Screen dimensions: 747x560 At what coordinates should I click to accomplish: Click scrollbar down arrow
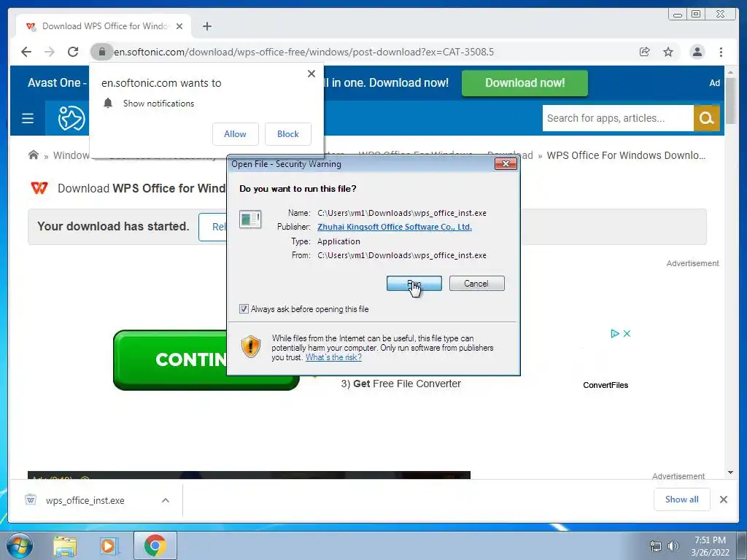[x=730, y=472]
